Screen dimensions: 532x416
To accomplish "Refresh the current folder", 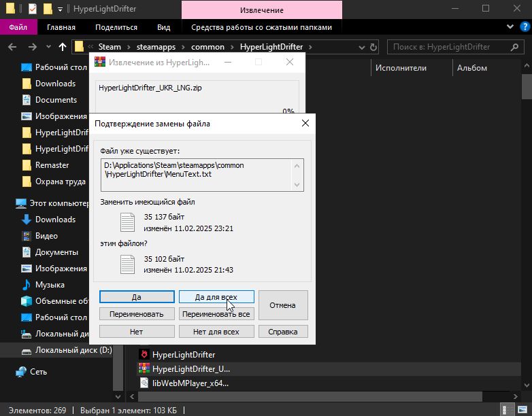I will [373, 47].
